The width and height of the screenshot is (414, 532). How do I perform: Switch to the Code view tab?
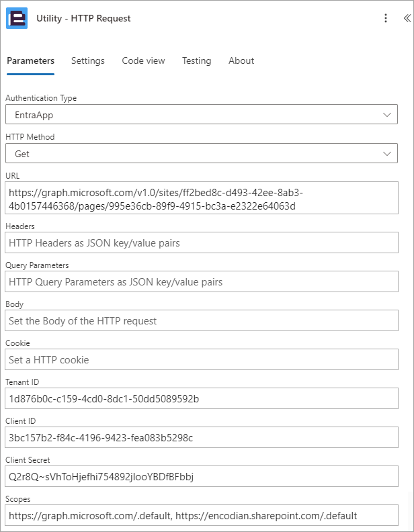pyautogui.click(x=143, y=60)
